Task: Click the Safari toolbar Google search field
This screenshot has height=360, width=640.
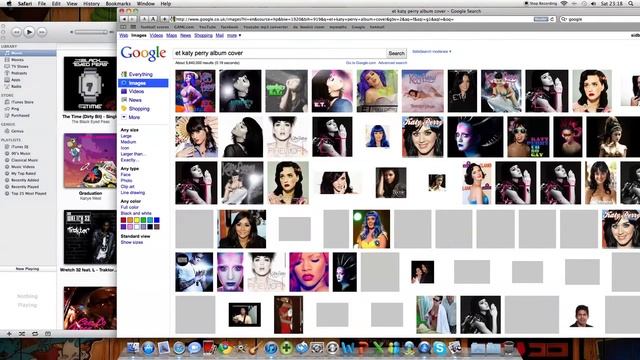Action: (600, 19)
